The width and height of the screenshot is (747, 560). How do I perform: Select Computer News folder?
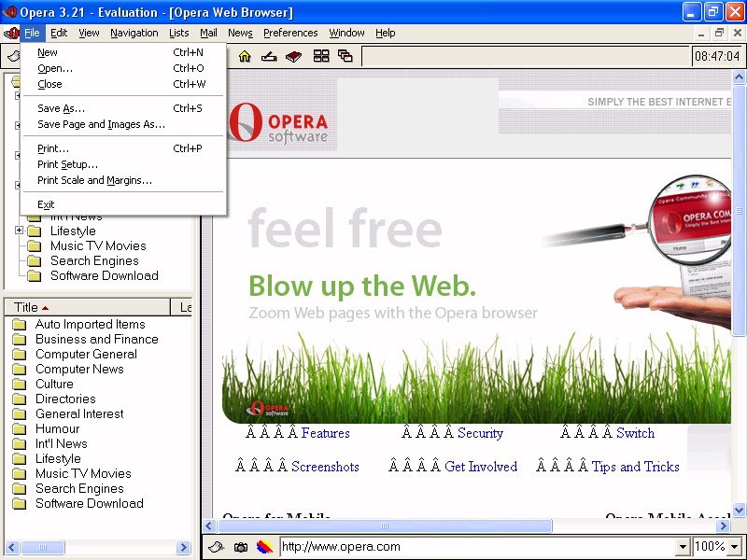[79, 369]
